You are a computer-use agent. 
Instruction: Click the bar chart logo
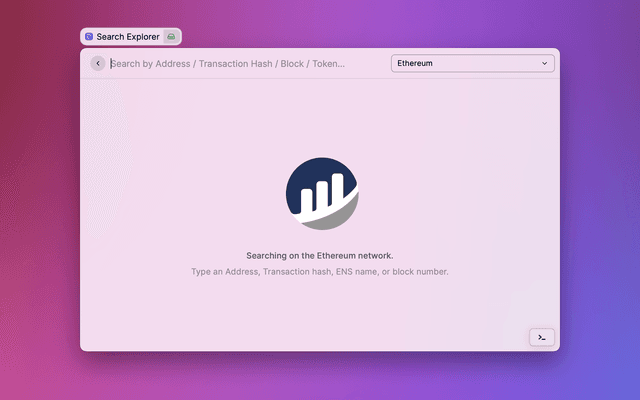pos(322,194)
